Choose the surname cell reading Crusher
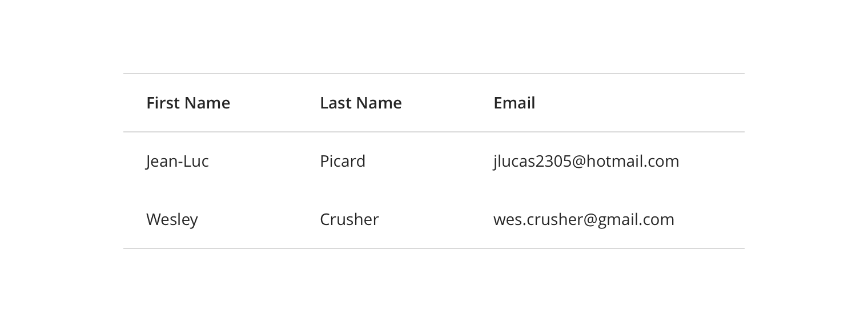This screenshot has height=322, width=868. click(x=349, y=219)
